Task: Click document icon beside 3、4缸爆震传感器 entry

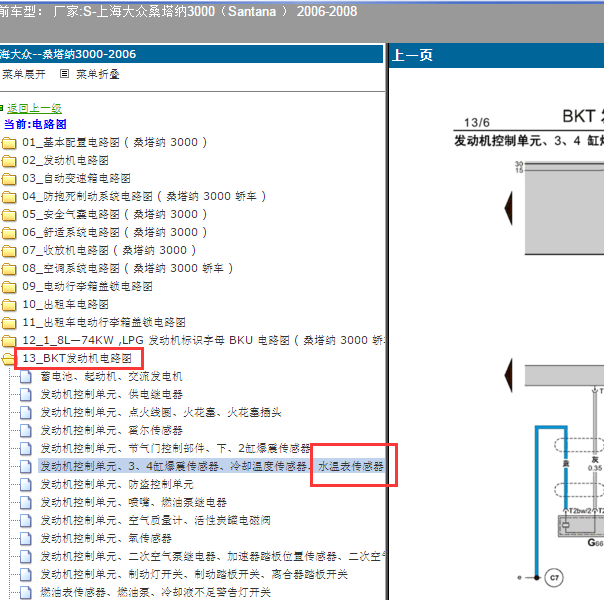Action: point(26,466)
